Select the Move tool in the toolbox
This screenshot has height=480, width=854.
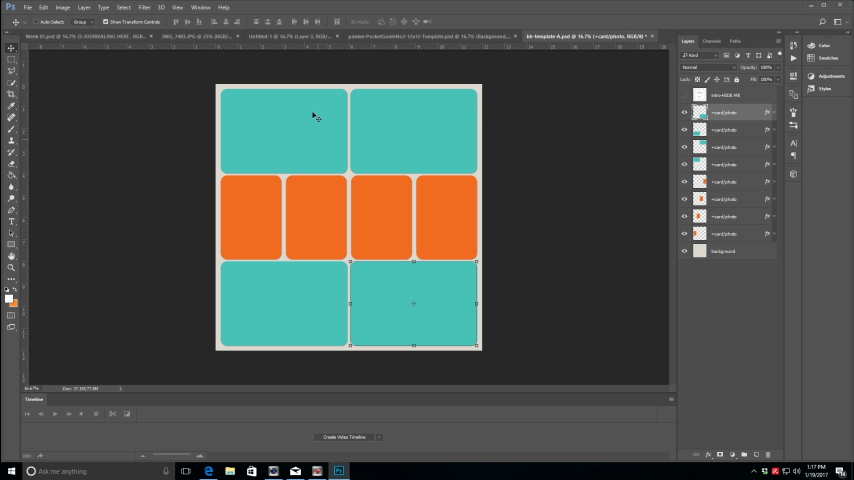11,48
